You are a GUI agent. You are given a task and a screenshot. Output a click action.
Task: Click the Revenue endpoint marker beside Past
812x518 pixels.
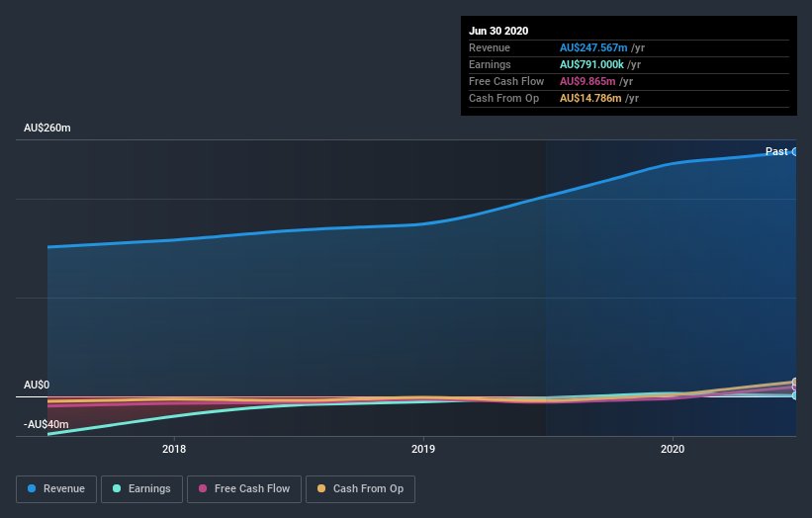(x=795, y=151)
